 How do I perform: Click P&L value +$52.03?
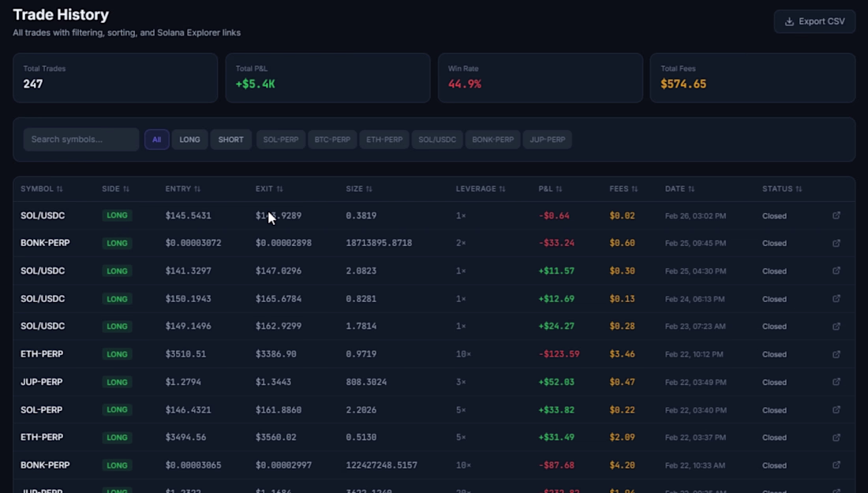tap(556, 382)
